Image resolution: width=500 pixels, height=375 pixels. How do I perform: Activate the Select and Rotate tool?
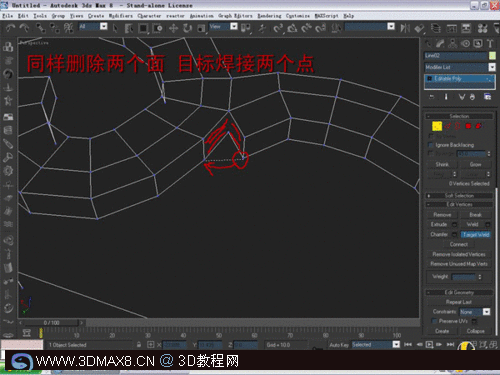click(x=187, y=28)
